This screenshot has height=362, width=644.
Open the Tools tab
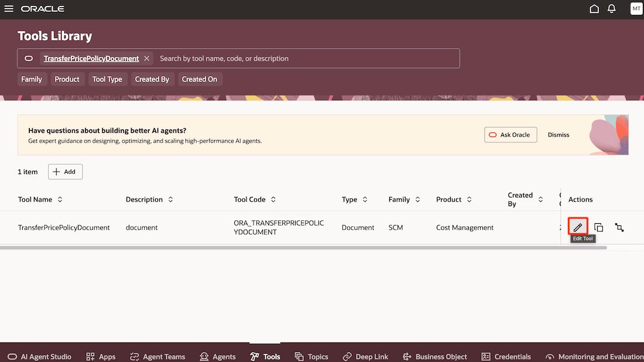pyautogui.click(x=265, y=356)
